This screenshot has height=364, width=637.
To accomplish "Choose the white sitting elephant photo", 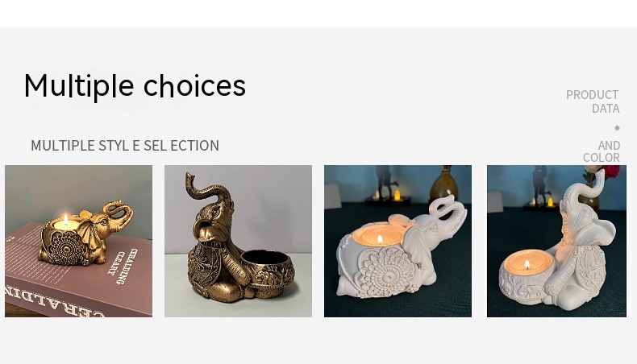I will pos(556,241).
